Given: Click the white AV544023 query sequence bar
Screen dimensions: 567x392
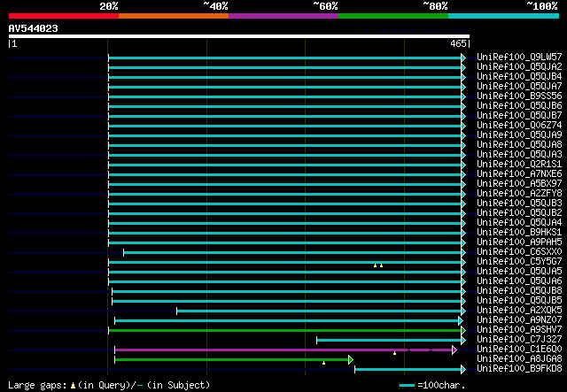Looking at the screenshot, I should pos(239,36).
